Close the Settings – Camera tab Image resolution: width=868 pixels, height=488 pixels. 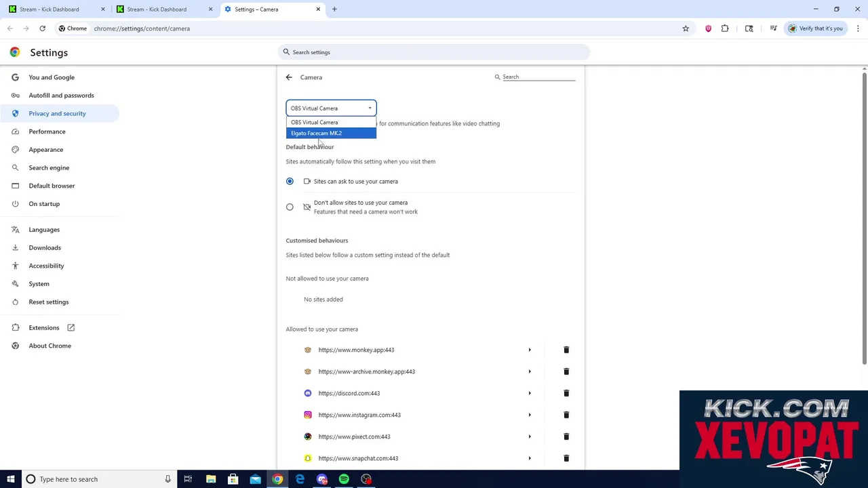[318, 9]
